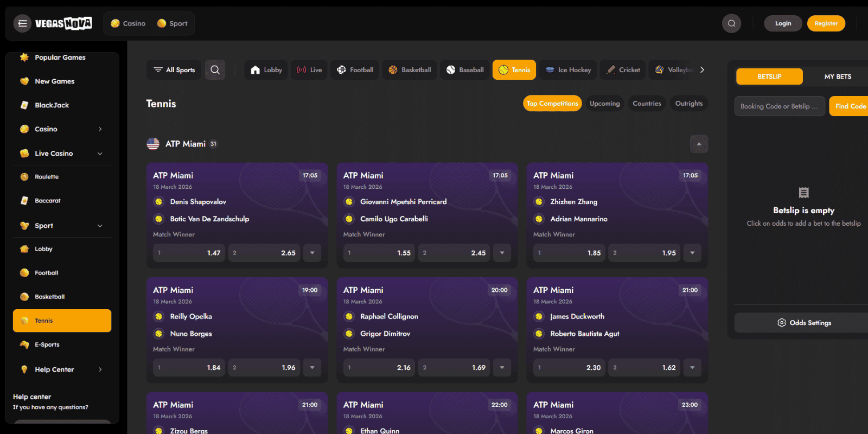Click the tennis ball icon beside Grigor Dimitrov
This screenshot has height=434, width=868.
tap(349, 334)
